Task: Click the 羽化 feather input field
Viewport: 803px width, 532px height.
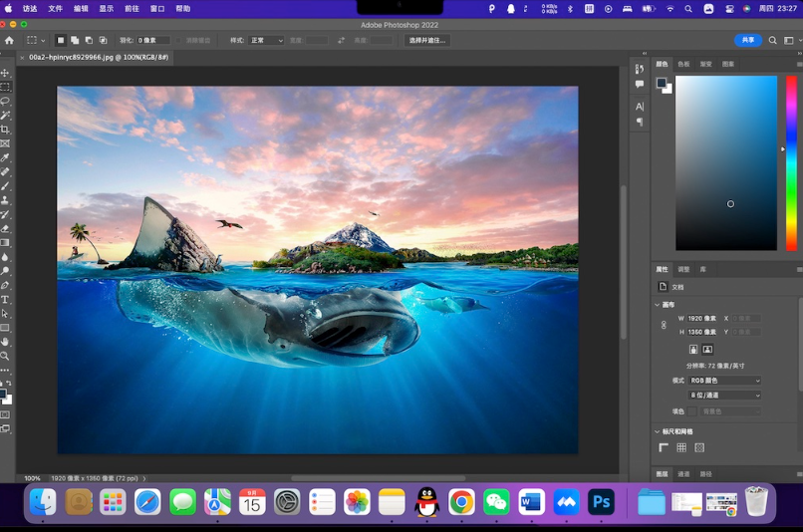Action: click(x=153, y=41)
